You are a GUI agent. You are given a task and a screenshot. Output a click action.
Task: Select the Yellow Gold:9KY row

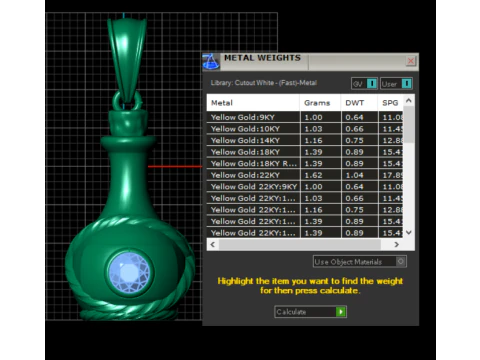point(305,117)
